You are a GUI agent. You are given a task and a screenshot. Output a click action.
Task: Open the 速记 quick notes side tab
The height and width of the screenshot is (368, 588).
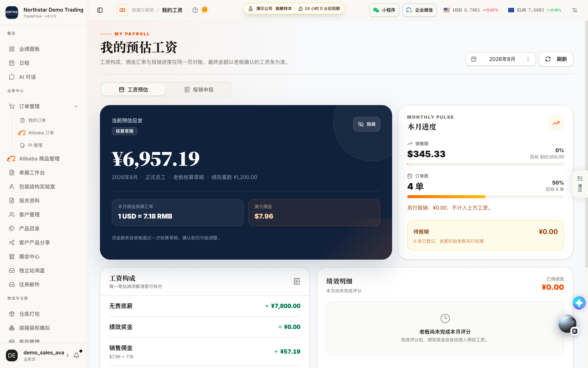coord(580,184)
